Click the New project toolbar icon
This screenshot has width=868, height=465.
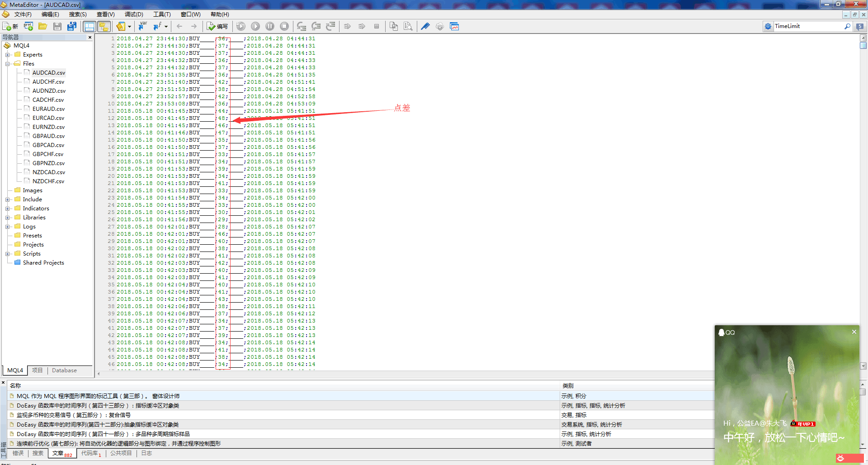coord(28,26)
